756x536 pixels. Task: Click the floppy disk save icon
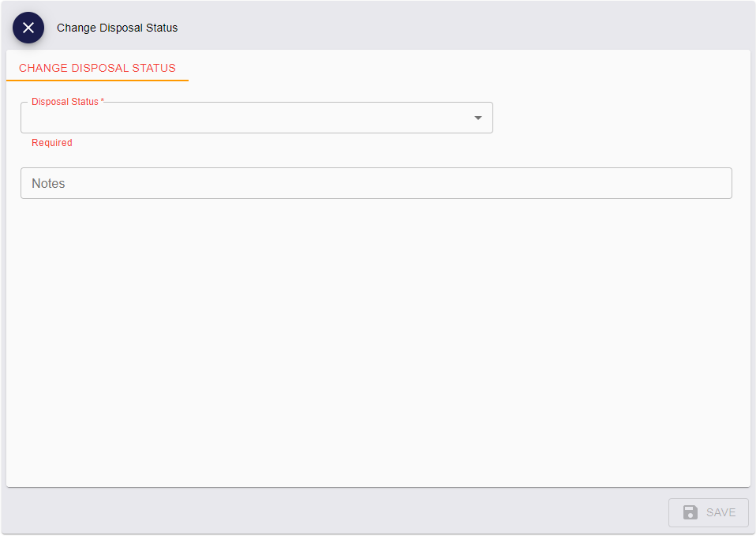click(x=691, y=512)
